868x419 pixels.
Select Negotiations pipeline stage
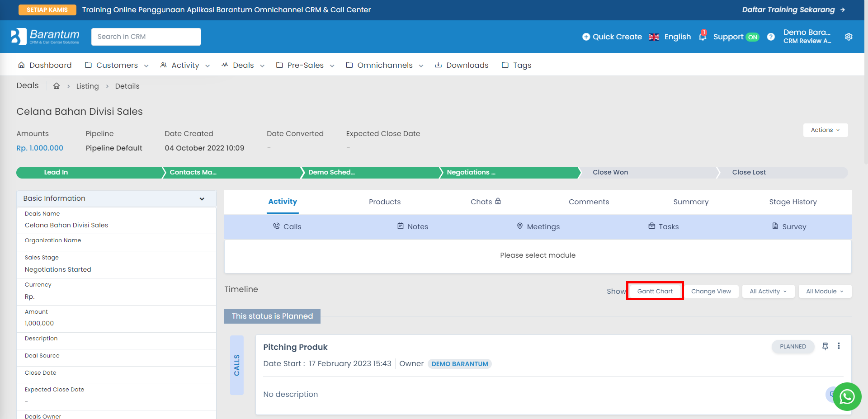coord(509,173)
